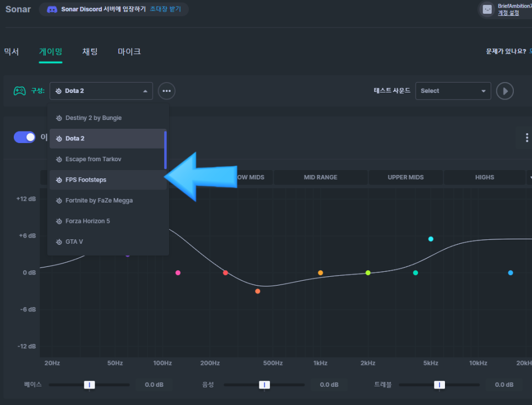This screenshot has height=405, width=532.
Task: Click the Sonar title text
Action: 18,9
